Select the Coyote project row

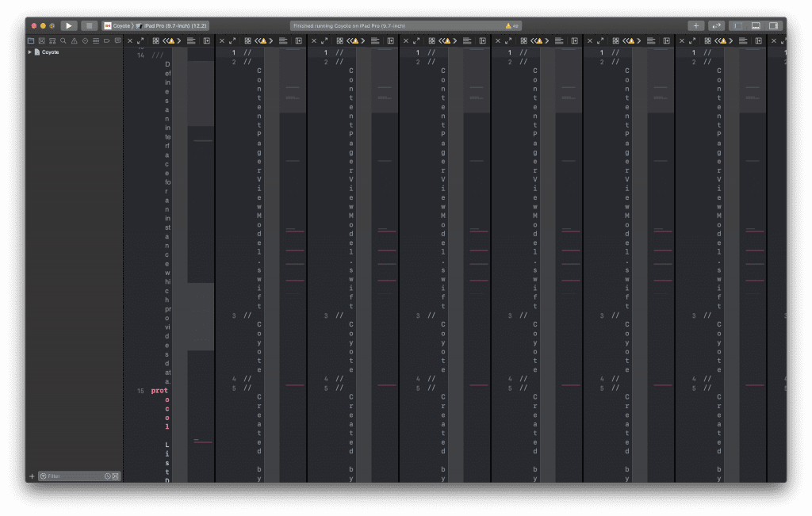[74, 52]
